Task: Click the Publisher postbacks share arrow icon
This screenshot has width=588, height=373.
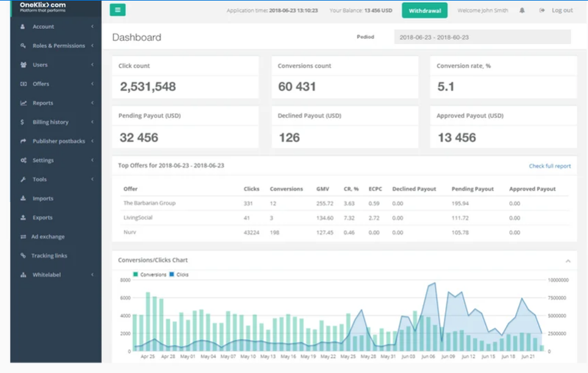Action: coord(24,141)
